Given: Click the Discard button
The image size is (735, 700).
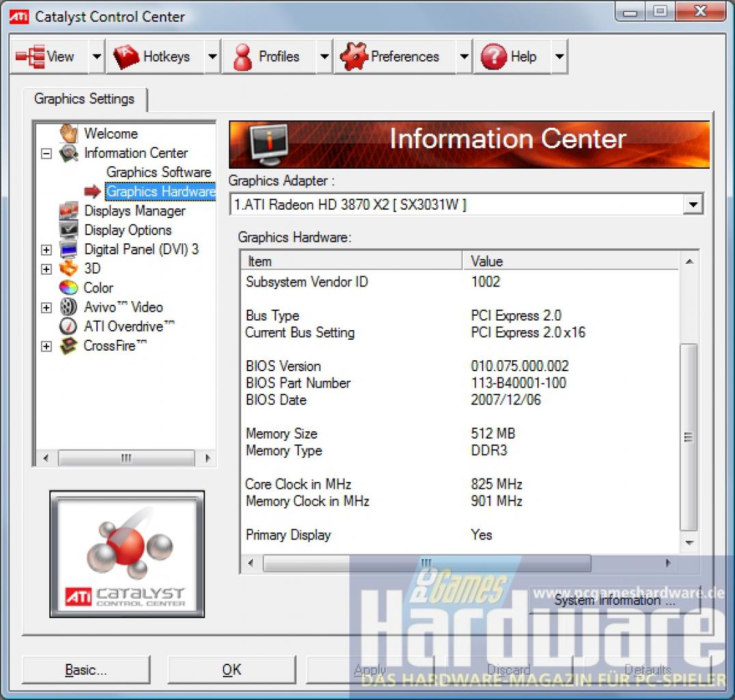Looking at the screenshot, I should click(509, 669).
